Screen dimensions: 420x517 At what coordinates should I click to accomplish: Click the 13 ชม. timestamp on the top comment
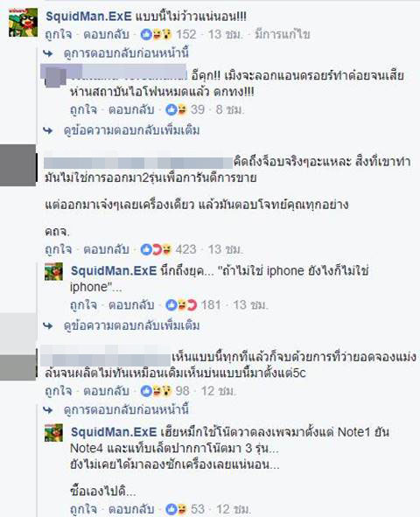click(x=226, y=35)
